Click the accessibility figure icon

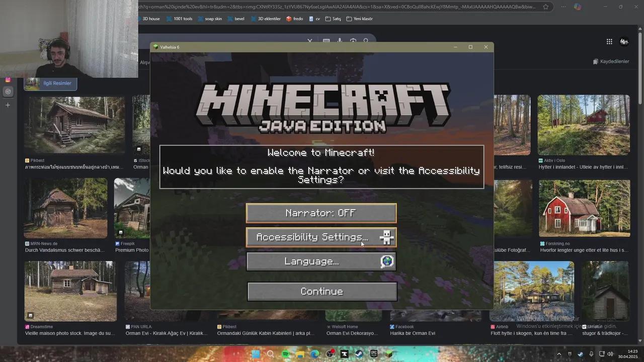(386, 237)
